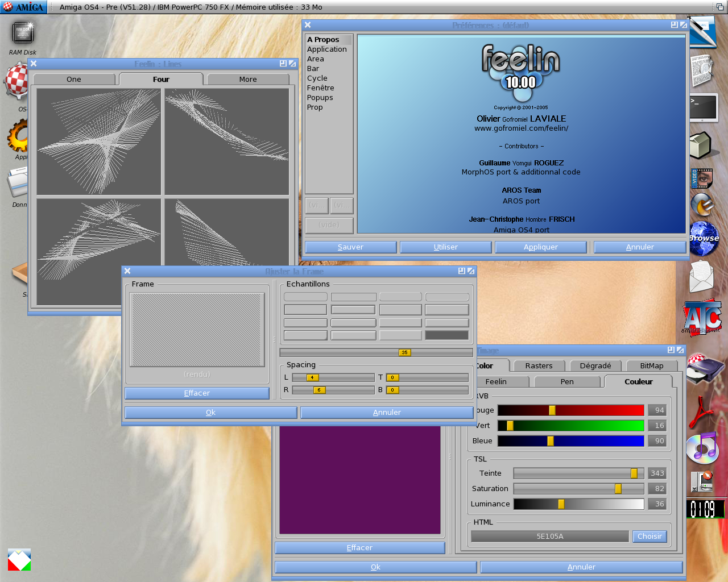This screenshot has width=728, height=582.
Task: Launch the blue-orange sphere dock icon
Action: [x=702, y=205]
